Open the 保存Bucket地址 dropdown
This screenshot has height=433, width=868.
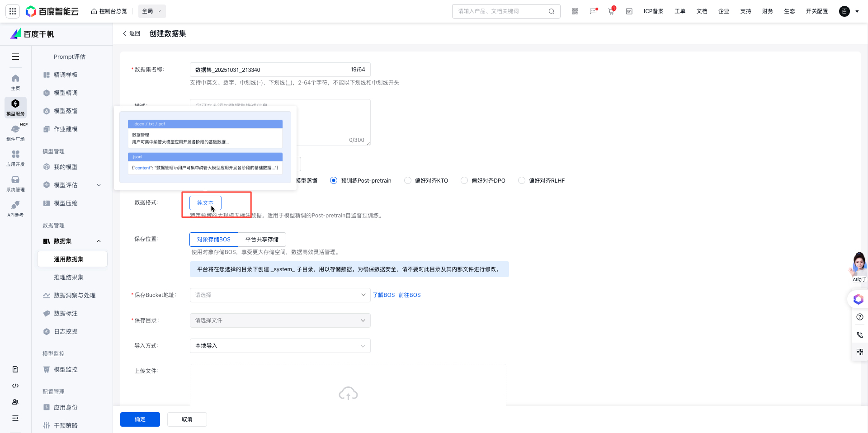coord(280,295)
